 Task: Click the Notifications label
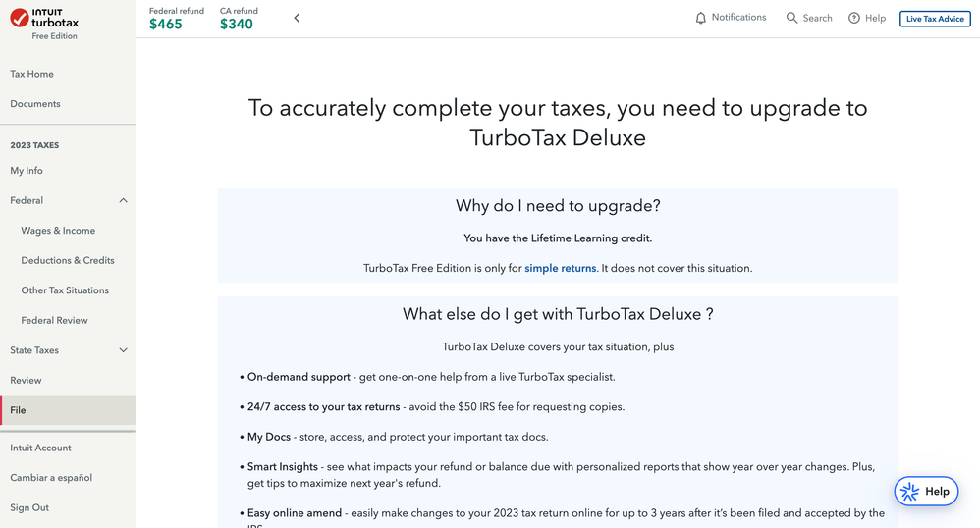[x=738, y=18]
